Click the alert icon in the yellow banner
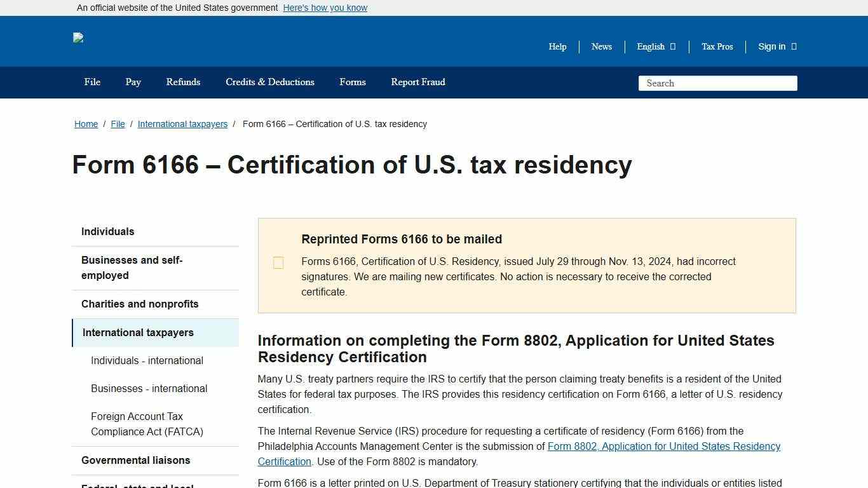 click(x=278, y=262)
